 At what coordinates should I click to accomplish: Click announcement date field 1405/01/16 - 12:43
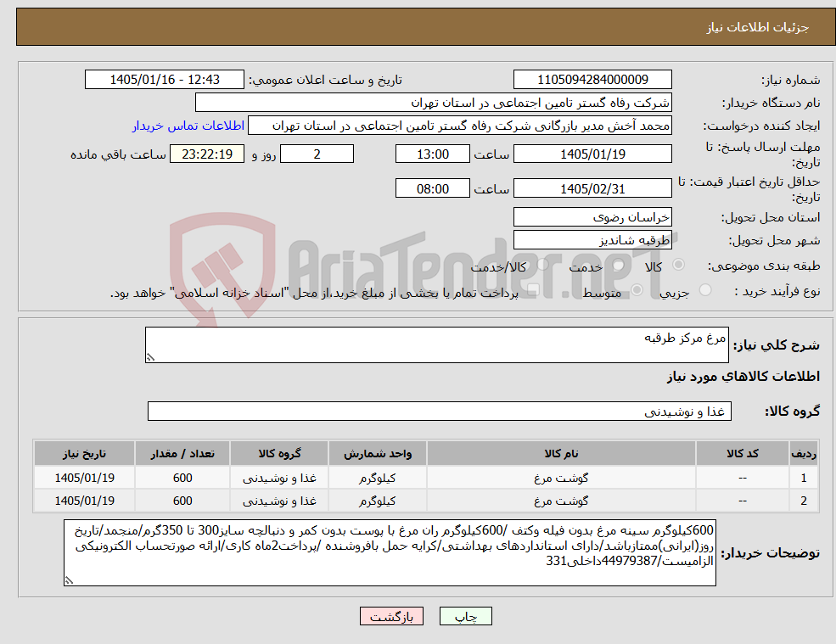(164, 80)
